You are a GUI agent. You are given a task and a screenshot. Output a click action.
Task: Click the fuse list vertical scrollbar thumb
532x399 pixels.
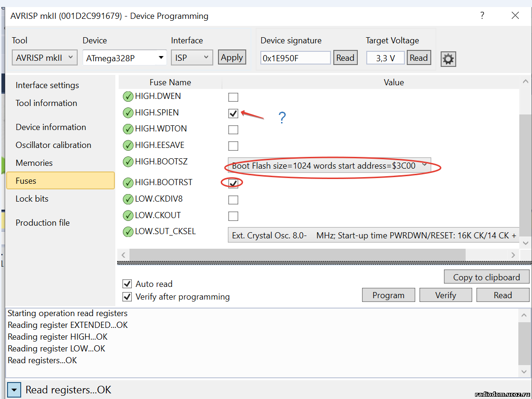point(525,175)
